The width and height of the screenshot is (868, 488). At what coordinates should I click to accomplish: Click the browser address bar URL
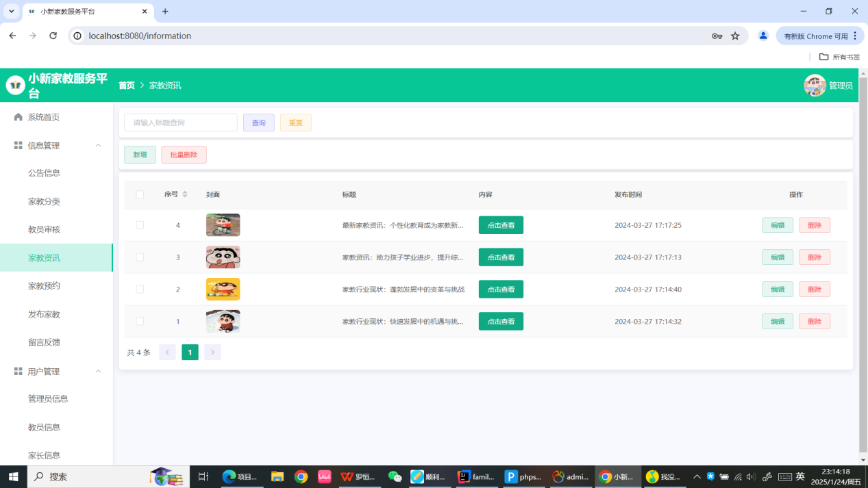click(x=140, y=36)
